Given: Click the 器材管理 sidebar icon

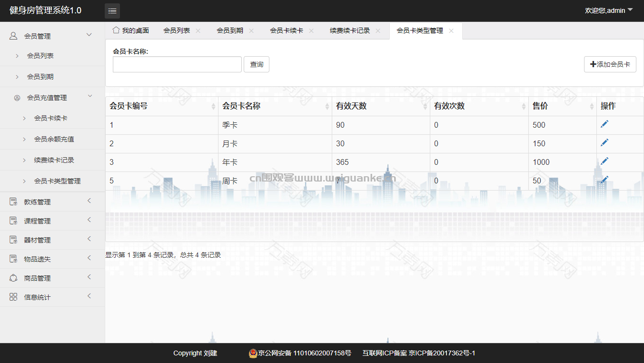Looking at the screenshot, I should click(13, 240).
